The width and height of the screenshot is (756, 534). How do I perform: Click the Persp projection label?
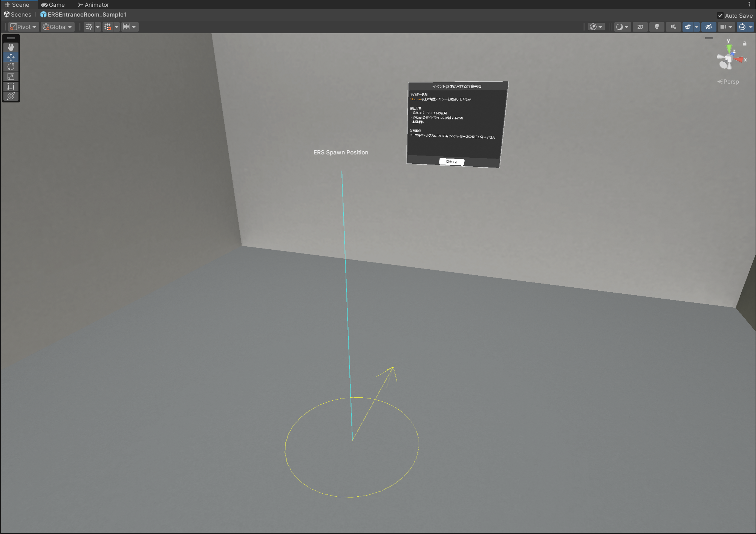[x=730, y=81]
